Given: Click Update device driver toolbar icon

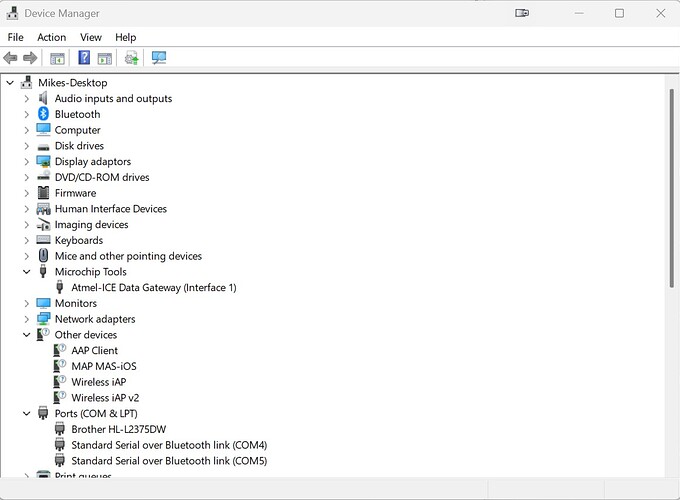Looking at the screenshot, I should click(131, 58).
